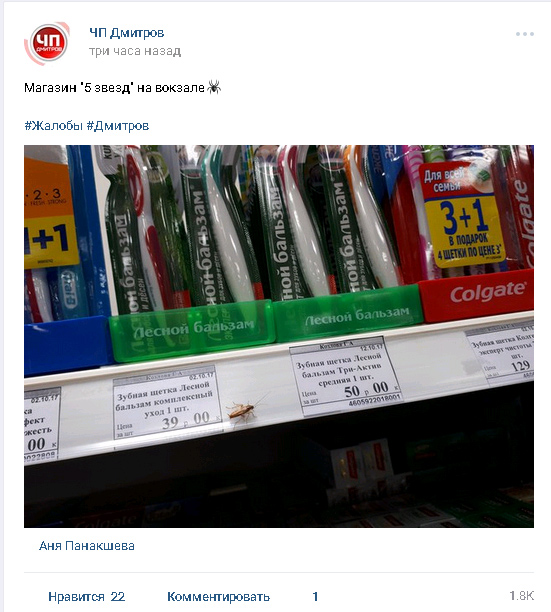Open the #Дмитров hashtag
This screenshot has height=612, width=551.
[117, 126]
